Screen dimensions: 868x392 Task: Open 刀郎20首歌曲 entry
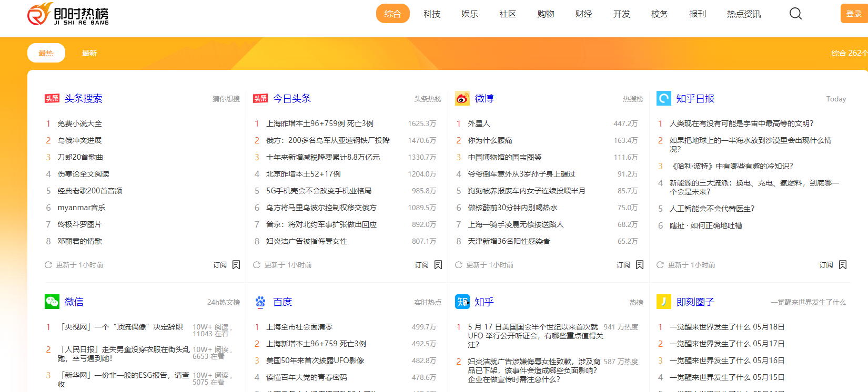[80, 157]
